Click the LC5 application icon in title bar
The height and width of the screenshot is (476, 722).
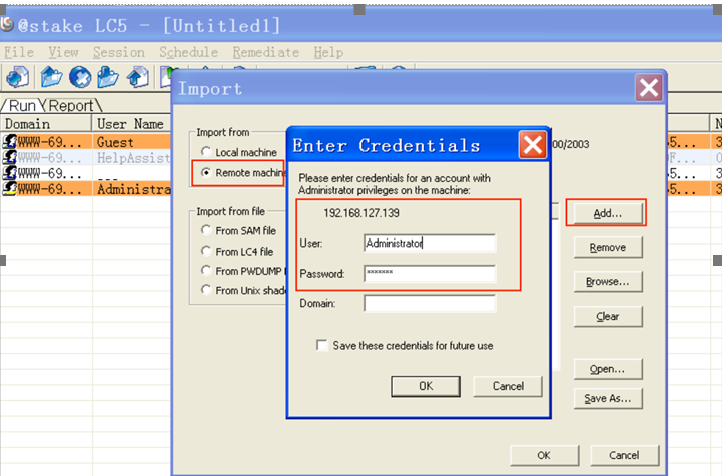tap(7, 24)
